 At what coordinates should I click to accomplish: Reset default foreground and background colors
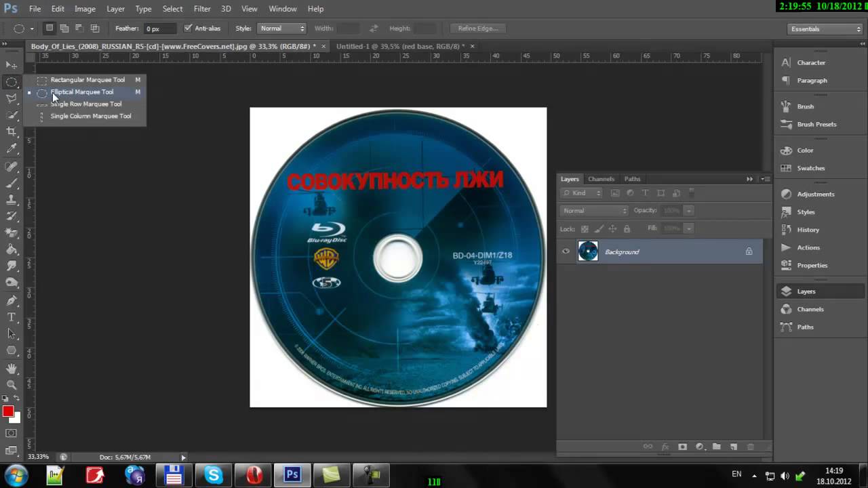click(x=5, y=399)
